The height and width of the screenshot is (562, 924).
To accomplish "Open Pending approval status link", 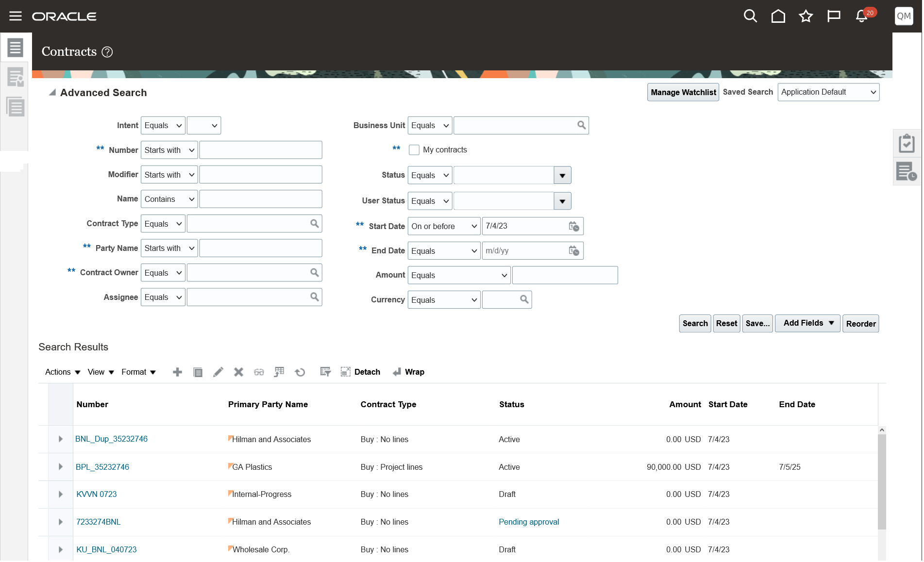I will (x=529, y=522).
